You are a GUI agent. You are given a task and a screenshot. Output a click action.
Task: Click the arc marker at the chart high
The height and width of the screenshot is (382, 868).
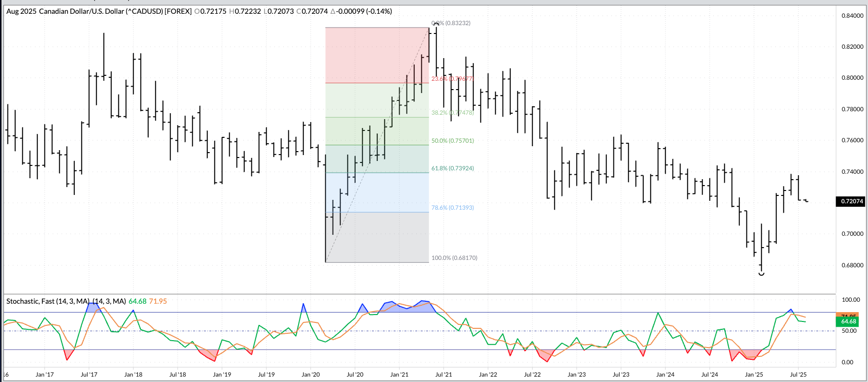pos(436,24)
